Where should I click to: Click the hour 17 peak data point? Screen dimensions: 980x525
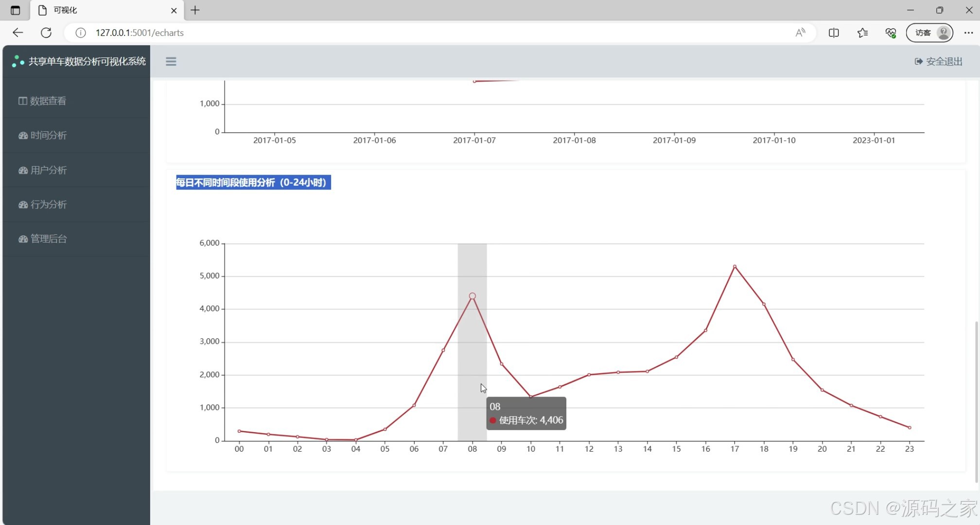735,266
